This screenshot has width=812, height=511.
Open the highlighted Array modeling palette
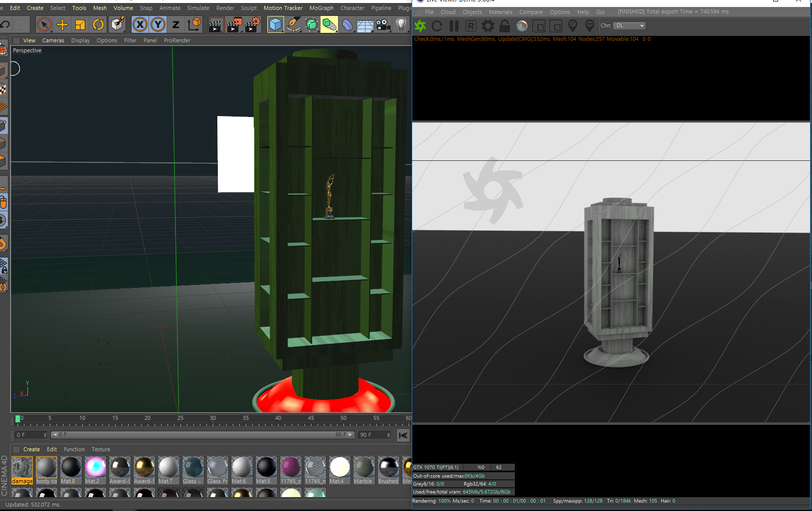(x=329, y=24)
